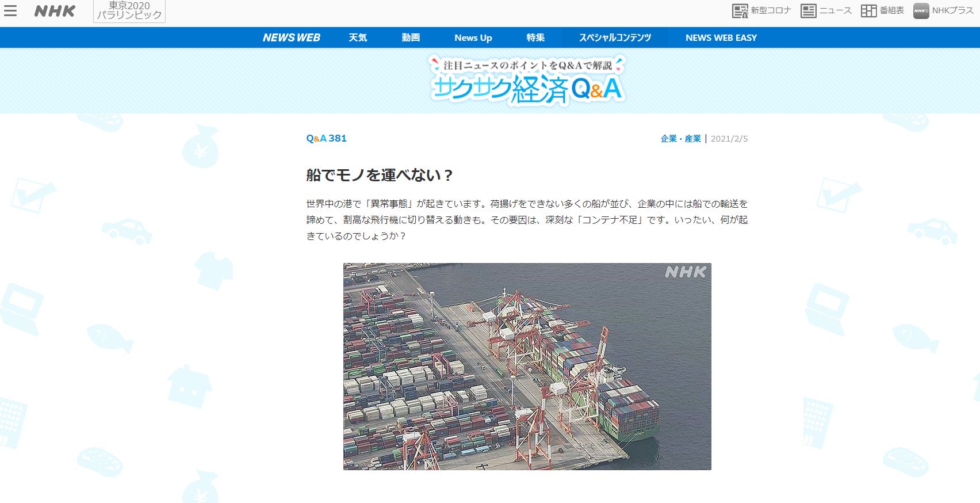Screen dimensions: 980x503
Task: Open the 動画 menu item
Action: coord(411,37)
